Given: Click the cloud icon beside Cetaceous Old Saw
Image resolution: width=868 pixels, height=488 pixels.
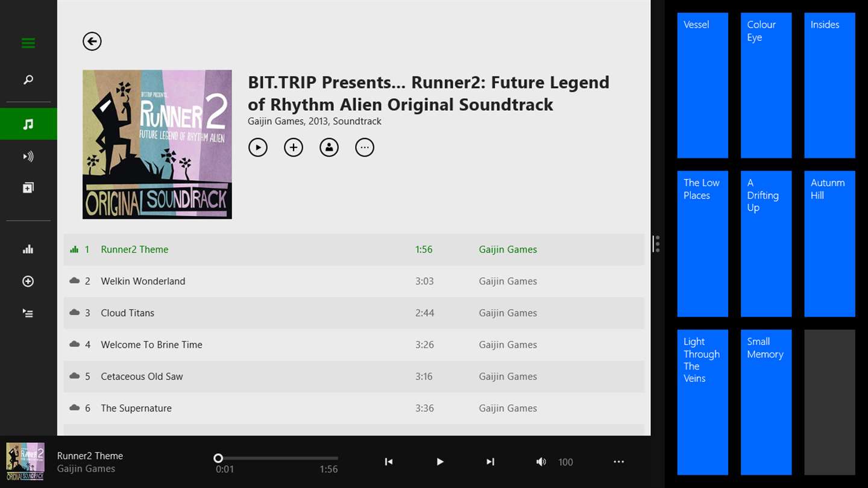Looking at the screenshot, I should tap(75, 376).
